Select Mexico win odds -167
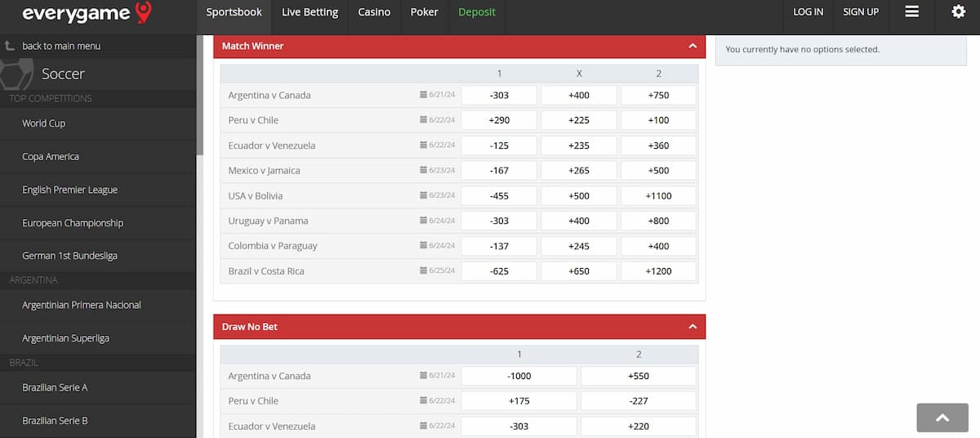Screen dimensions: 980x438 tap(499, 171)
